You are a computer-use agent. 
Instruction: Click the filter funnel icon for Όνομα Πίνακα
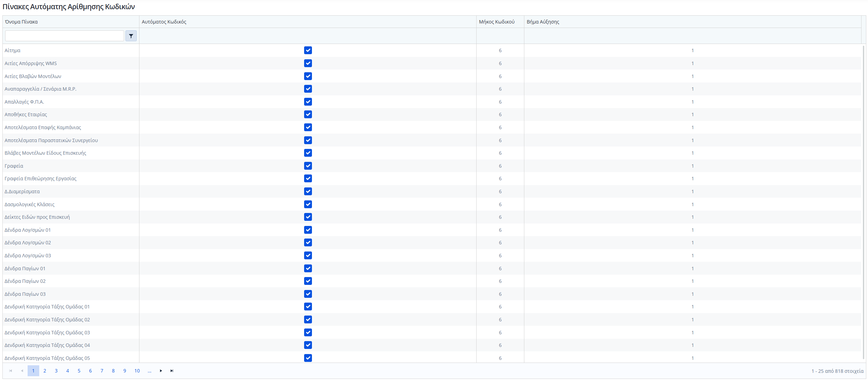131,36
